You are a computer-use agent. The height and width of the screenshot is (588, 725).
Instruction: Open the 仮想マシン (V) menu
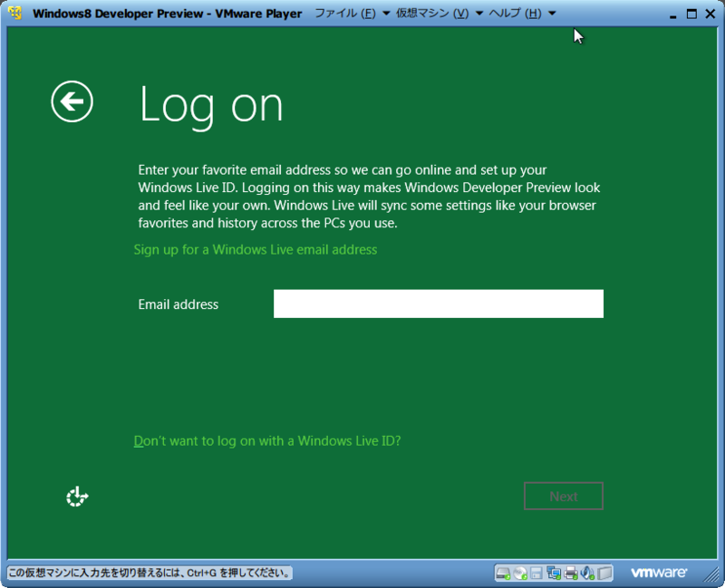coord(432,14)
